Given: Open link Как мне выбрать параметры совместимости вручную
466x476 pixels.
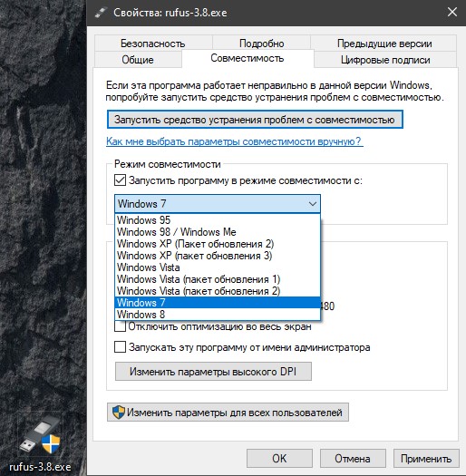Looking at the screenshot, I should [234, 141].
